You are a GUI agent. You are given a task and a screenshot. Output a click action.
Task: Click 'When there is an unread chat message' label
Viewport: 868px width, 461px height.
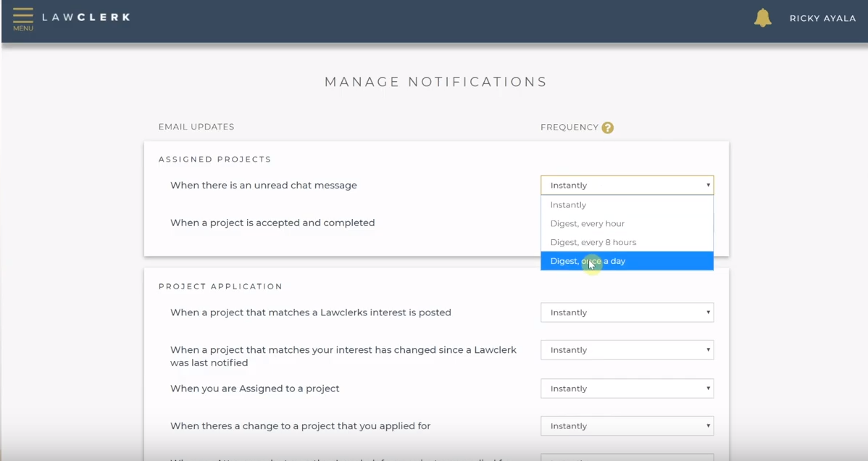point(263,186)
